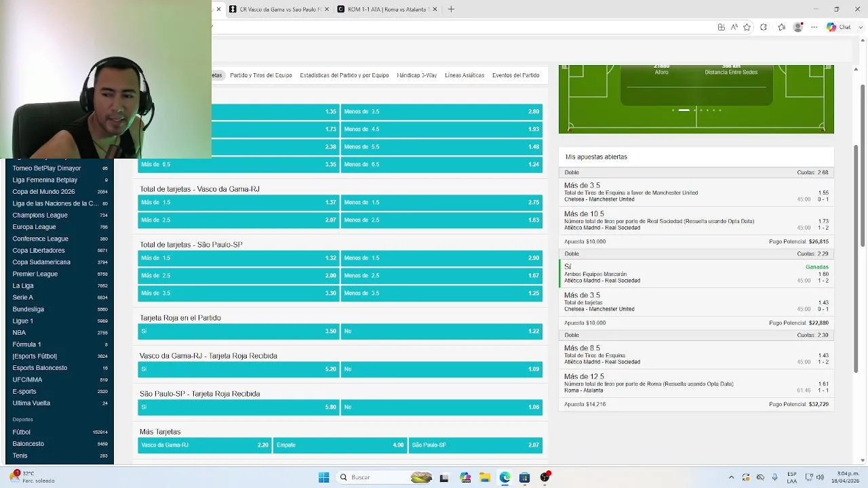Select Sí for Vasco da Gama Tarjeta Roja Recibida

(238, 369)
